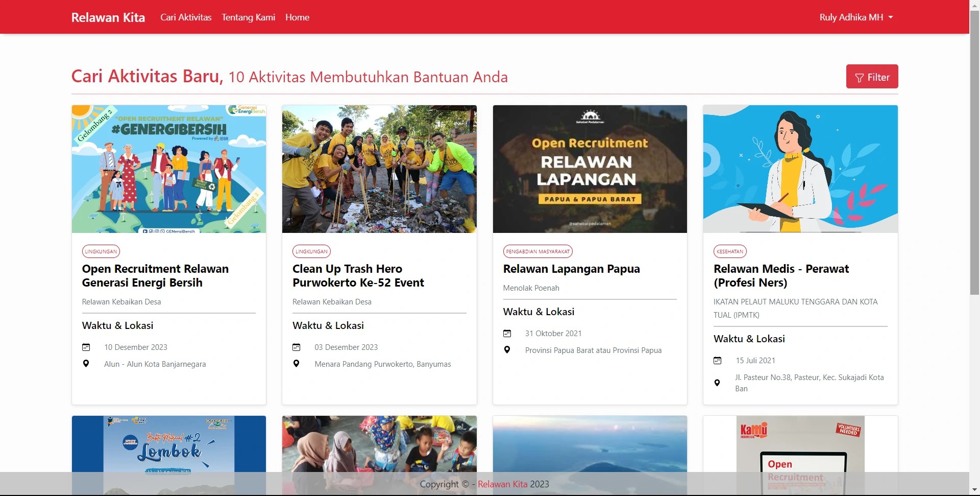Open the Relawan Medis nurse illustration
This screenshot has width=980, height=496.
(x=800, y=169)
